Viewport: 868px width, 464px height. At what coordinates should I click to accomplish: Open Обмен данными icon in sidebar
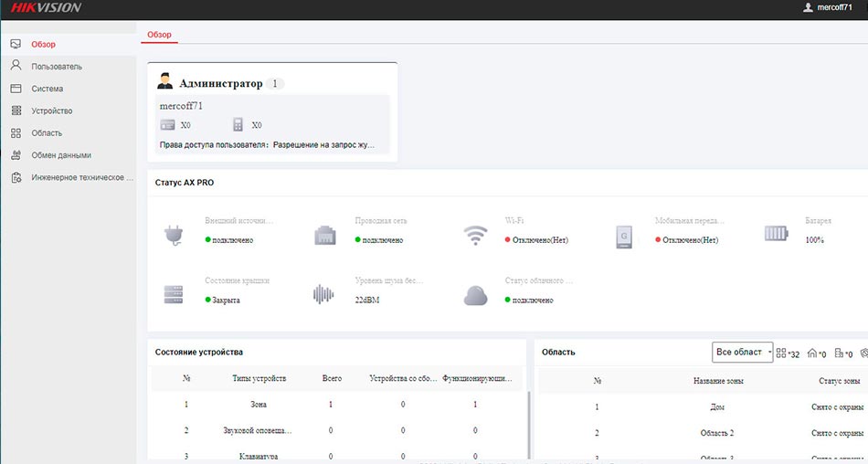tap(16, 155)
